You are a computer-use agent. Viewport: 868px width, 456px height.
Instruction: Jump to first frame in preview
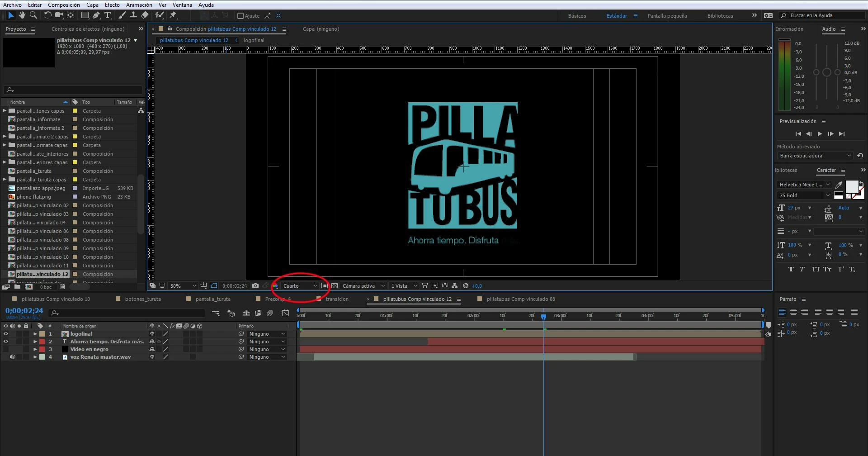click(x=798, y=134)
